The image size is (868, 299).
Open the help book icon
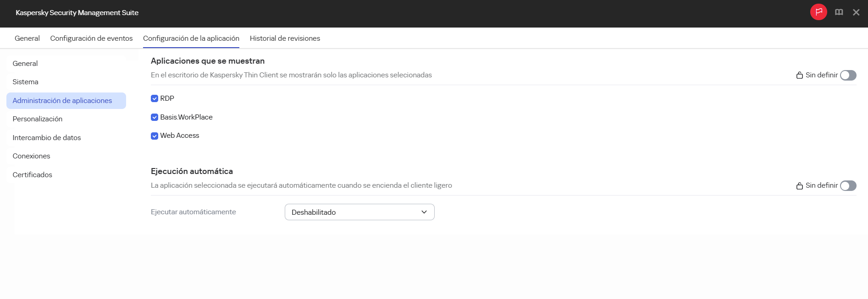click(x=839, y=12)
